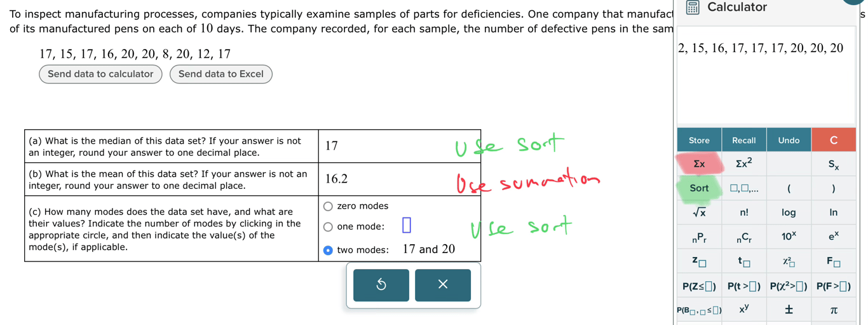
Task: Click the X clear answer button
Action: [x=443, y=285]
